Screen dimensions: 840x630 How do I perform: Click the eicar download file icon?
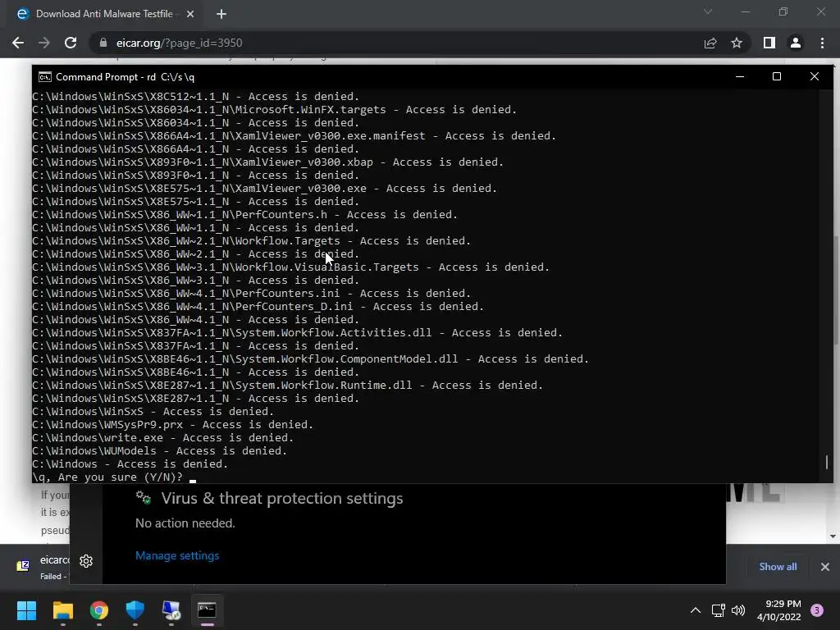(x=23, y=566)
